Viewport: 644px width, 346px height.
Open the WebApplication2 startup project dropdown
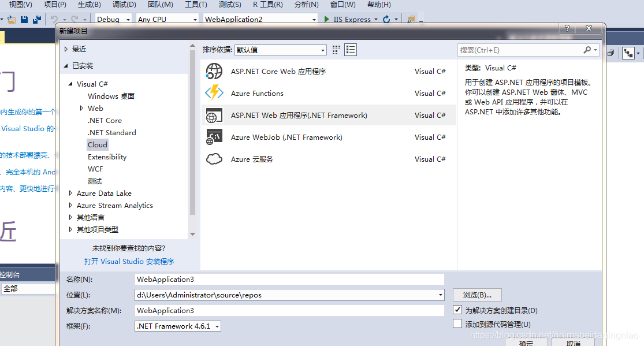(260, 19)
